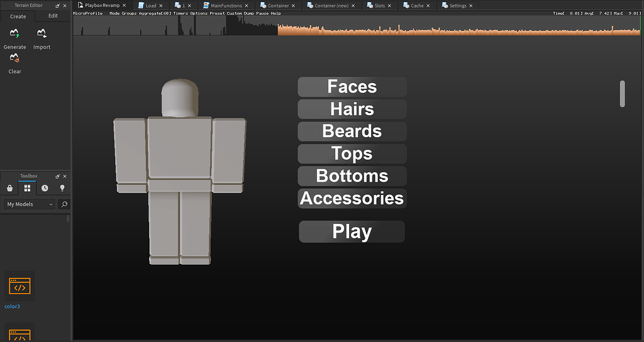
Task: Click the Generate terrain icon
Action: coord(14,35)
